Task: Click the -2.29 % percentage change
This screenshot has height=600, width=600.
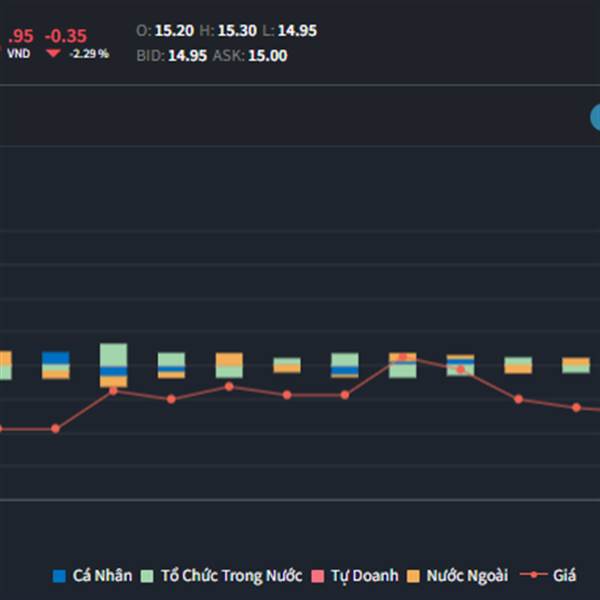Action: click(89, 54)
